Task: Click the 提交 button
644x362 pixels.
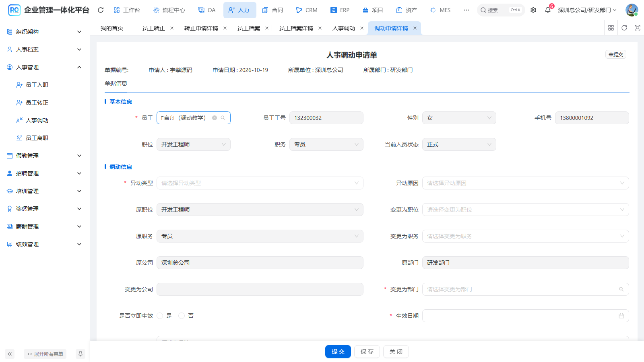Action: tap(338, 352)
